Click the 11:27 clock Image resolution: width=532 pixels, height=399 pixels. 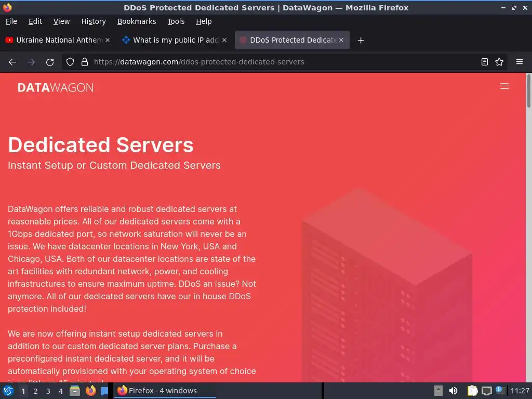tap(520, 391)
